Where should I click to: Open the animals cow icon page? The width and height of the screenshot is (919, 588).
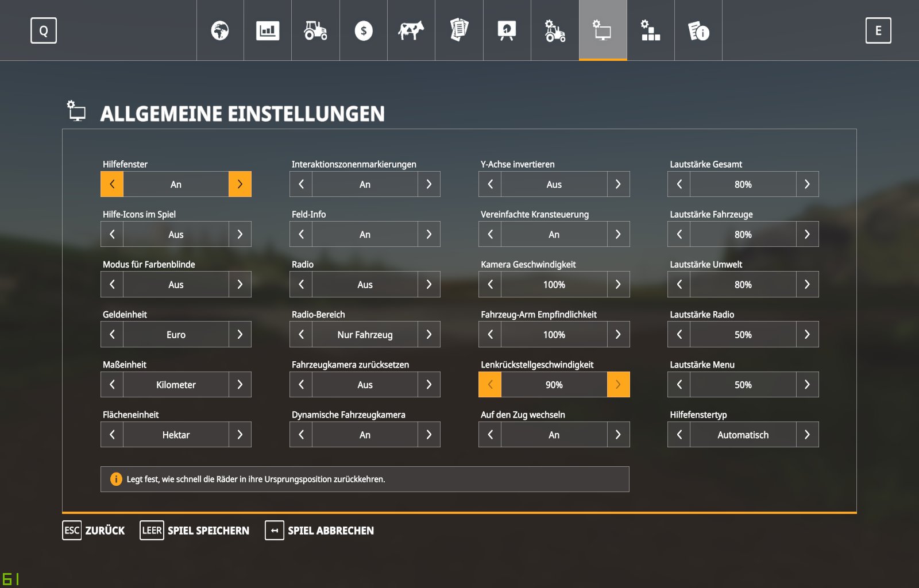[411, 30]
